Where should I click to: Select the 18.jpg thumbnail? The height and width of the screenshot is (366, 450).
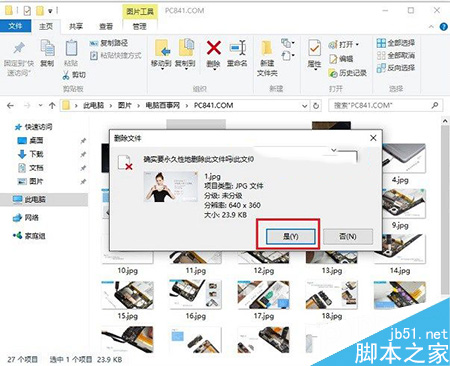coord(332,295)
